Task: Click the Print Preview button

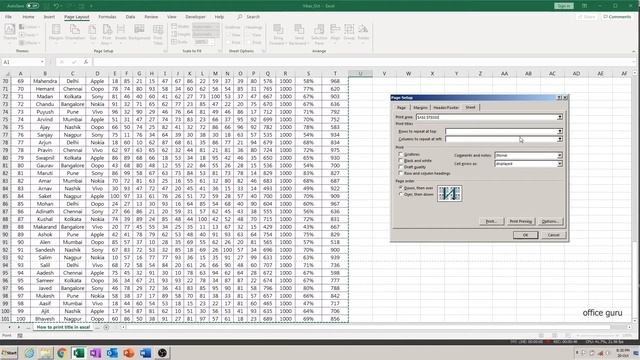Action: click(x=520, y=221)
